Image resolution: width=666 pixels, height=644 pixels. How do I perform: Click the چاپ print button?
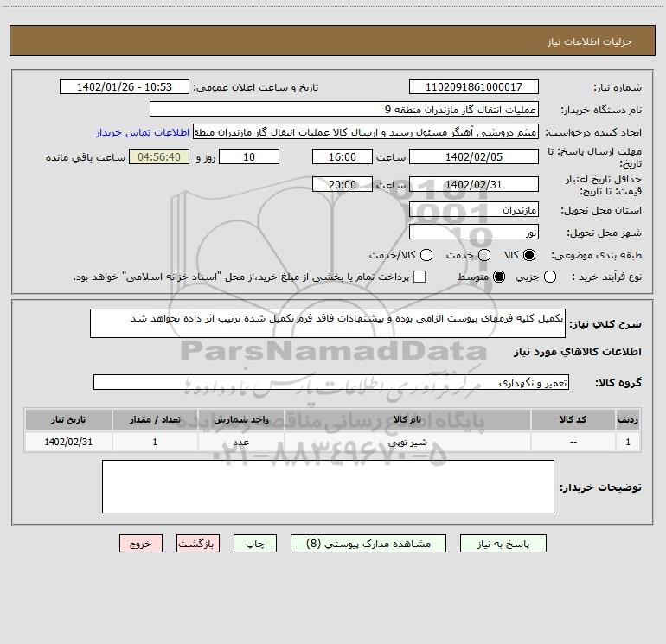pos(255,544)
